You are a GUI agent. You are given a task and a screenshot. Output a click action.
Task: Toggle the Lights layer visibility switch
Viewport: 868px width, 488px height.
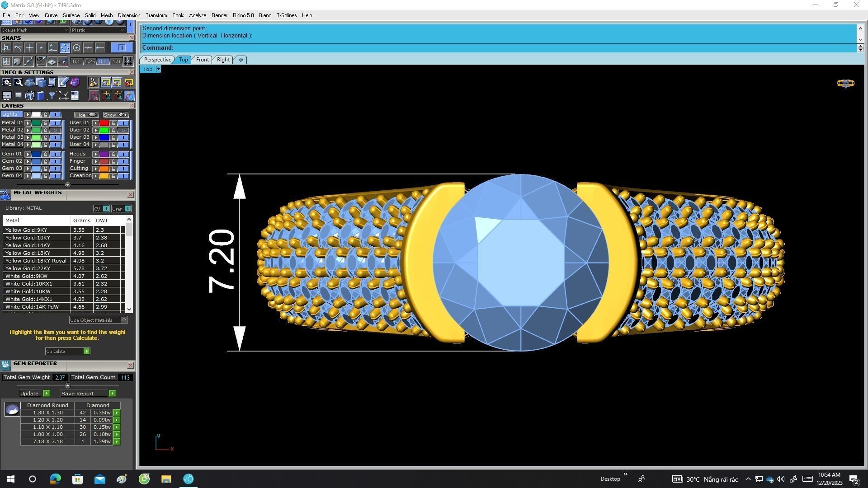[55, 115]
